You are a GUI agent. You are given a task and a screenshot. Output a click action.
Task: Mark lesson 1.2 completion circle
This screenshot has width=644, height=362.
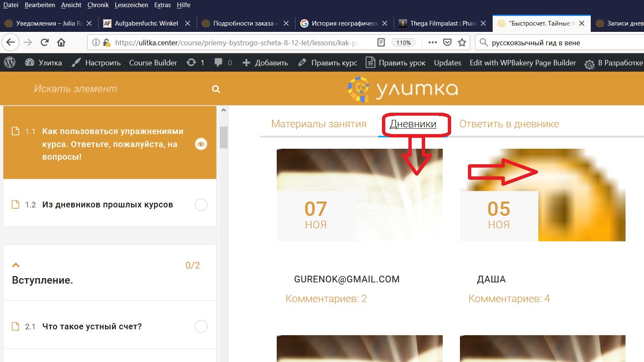click(x=201, y=205)
